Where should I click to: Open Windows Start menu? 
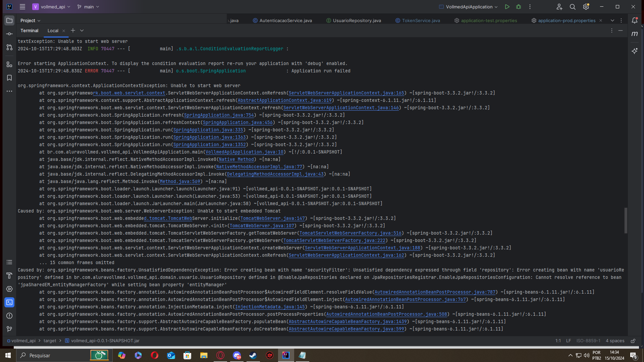coord(8,355)
